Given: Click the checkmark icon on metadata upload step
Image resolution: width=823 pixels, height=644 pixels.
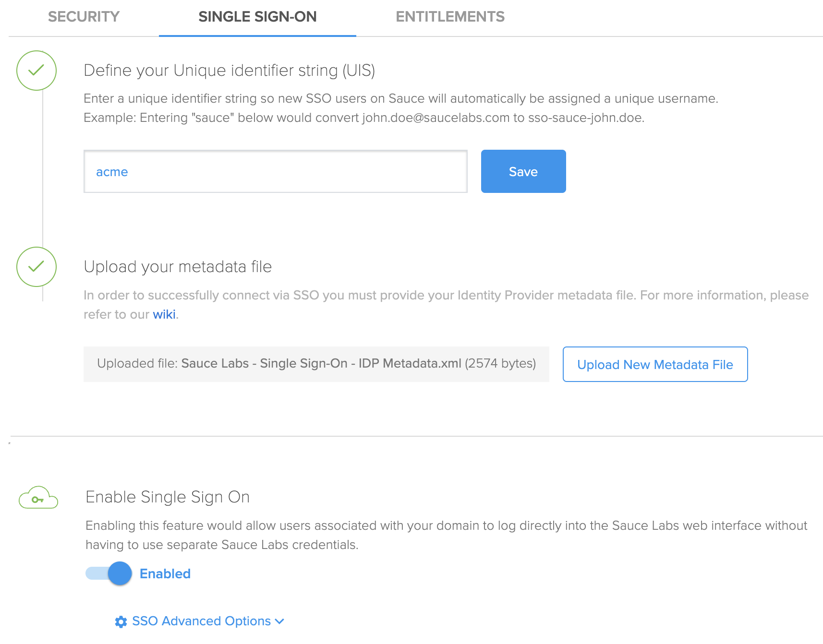Looking at the screenshot, I should pos(36,267).
